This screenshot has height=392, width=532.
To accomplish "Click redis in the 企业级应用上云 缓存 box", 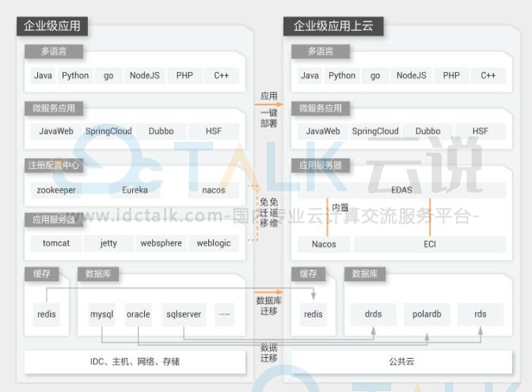I will [313, 314].
